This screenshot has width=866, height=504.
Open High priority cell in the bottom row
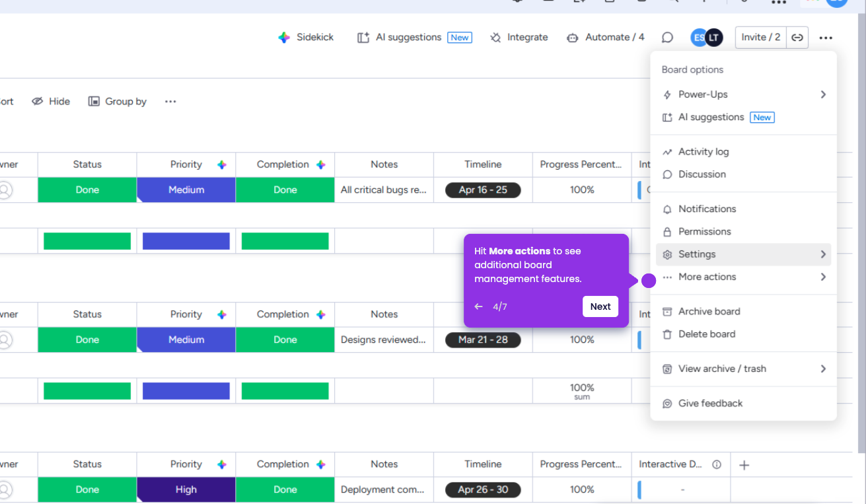(186, 490)
